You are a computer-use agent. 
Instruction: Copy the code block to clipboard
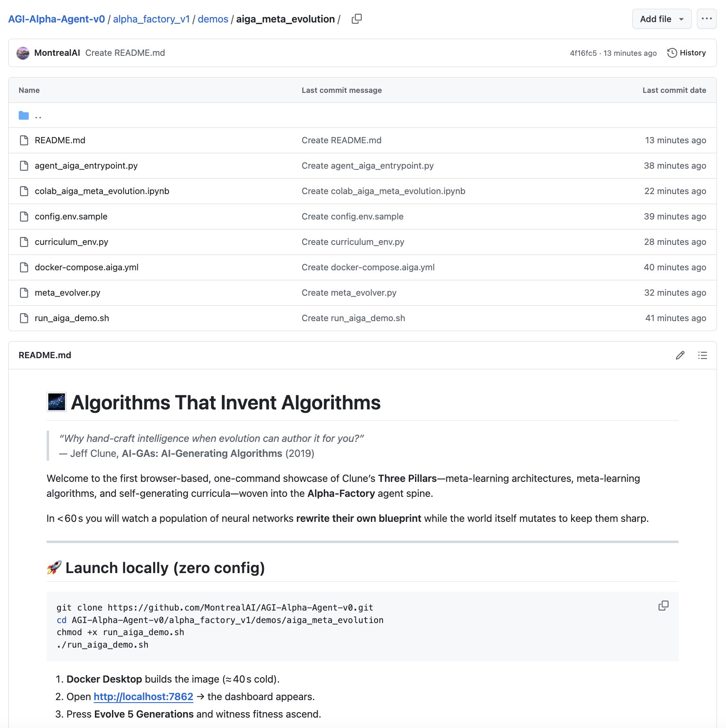[664, 606]
